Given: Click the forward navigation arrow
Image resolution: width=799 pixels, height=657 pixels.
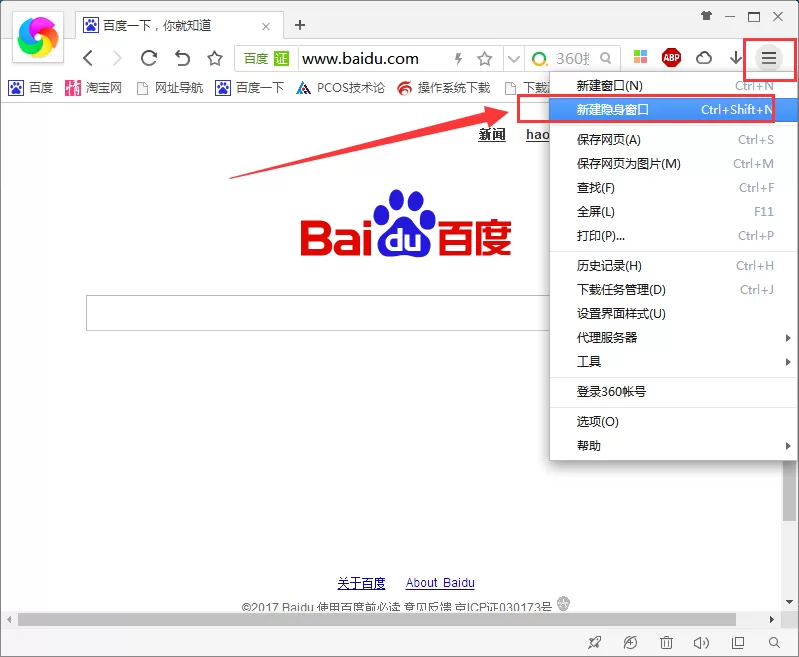Looking at the screenshot, I should [x=117, y=58].
